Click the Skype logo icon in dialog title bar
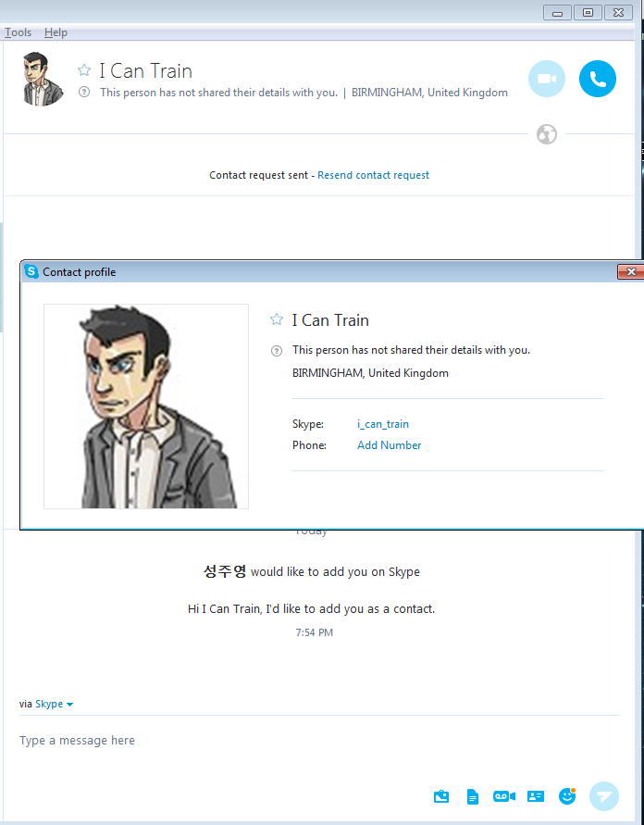 (31, 271)
